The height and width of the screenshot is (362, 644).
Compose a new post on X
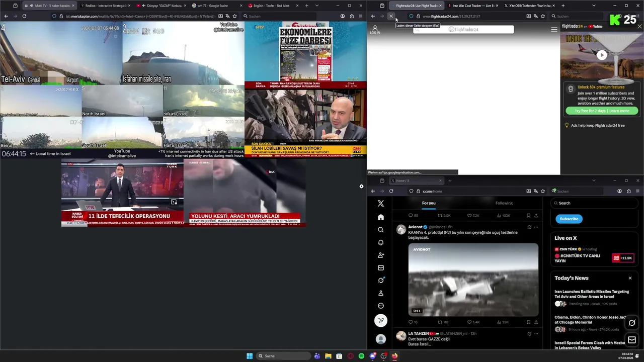(381, 320)
